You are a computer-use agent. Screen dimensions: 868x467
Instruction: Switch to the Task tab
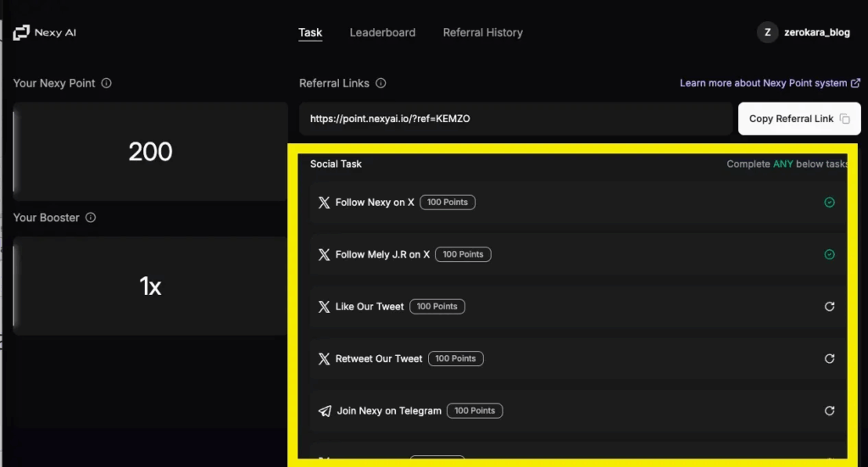point(310,33)
